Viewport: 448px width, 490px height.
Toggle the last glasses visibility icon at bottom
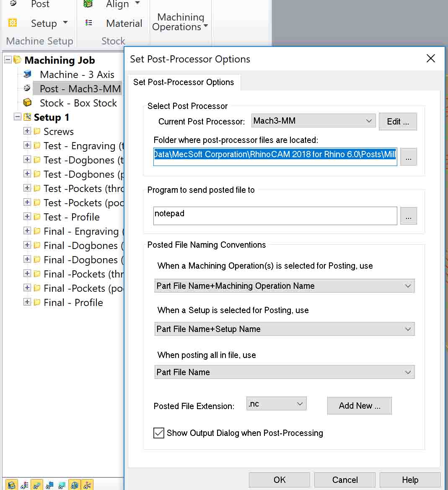87,485
